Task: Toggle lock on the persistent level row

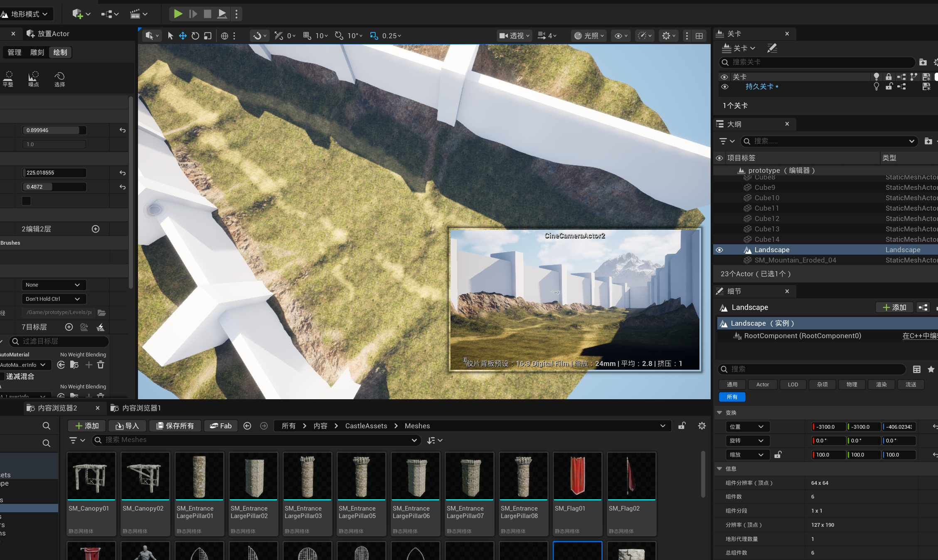Action: click(x=889, y=86)
